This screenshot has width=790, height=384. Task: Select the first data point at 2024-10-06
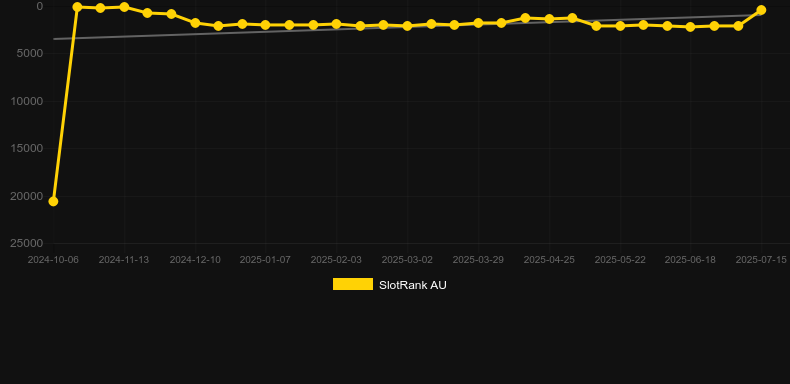[x=53, y=202]
